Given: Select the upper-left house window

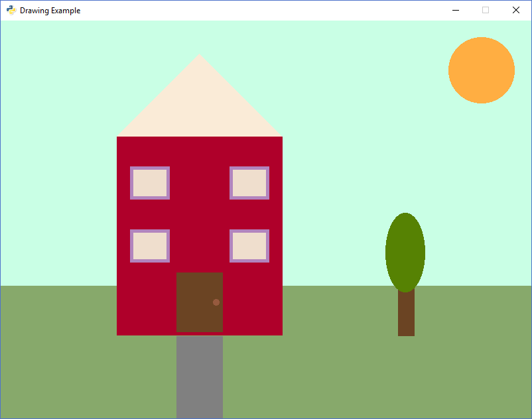Looking at the screenshot, I should click(150, 183).
